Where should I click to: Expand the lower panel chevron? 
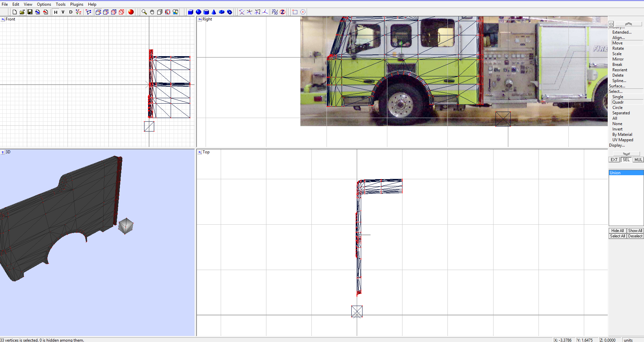click(x=626, y=154)
